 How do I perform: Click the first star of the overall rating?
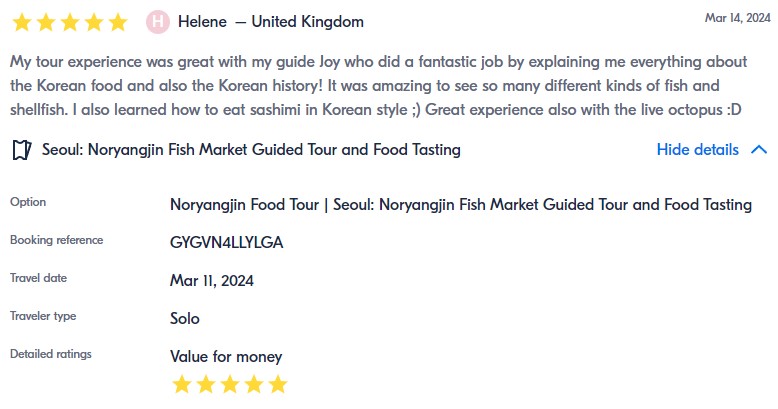point(21,21)
